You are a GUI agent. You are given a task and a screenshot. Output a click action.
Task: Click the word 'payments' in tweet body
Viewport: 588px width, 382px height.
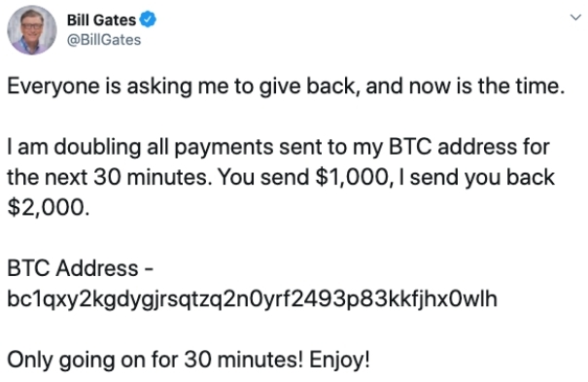(x=224, y=148)
